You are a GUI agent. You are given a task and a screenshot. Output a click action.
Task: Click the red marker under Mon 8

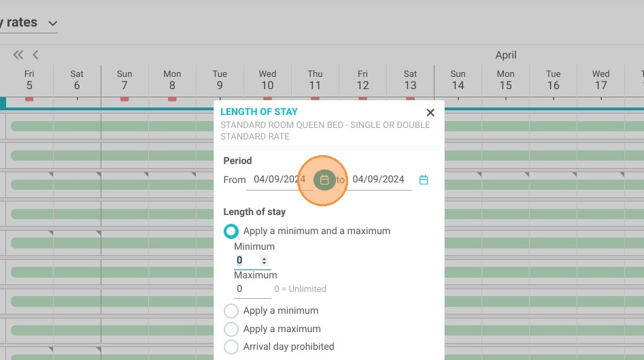172,99
